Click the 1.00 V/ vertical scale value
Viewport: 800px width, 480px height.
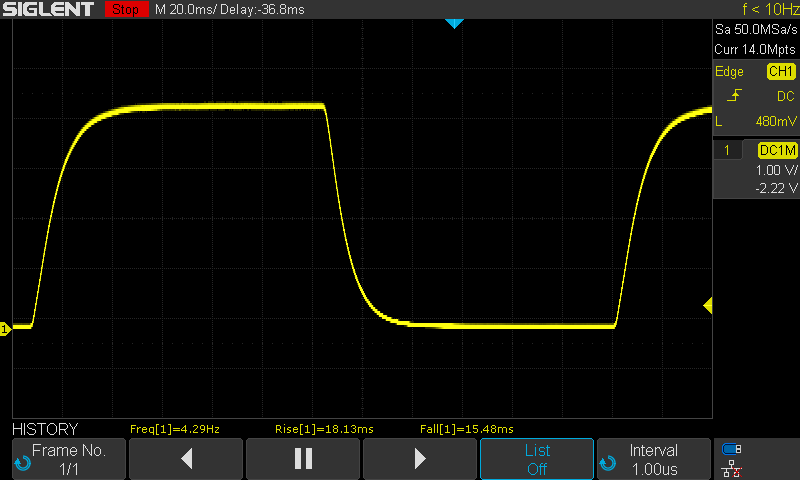tap(776, 170)
